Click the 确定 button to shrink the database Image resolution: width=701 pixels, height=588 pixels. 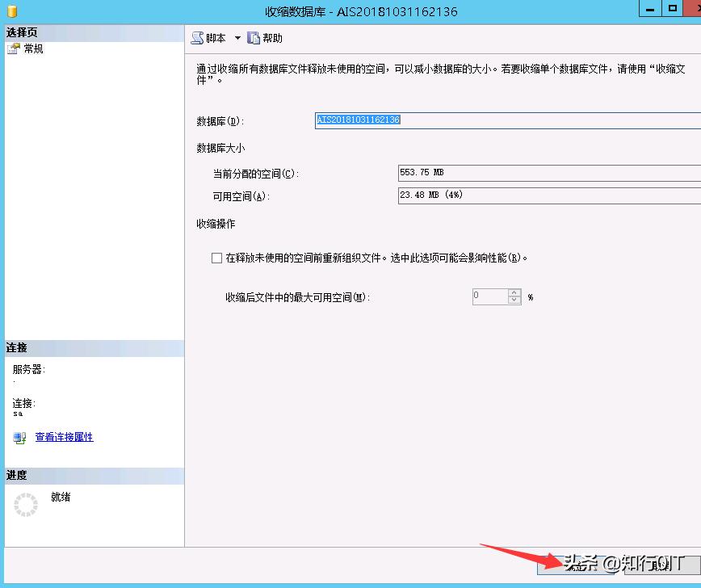[x=575, y=565]
